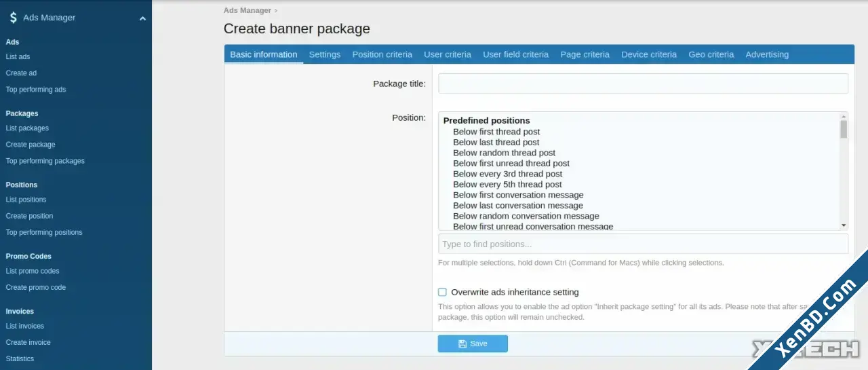Screen dimensions: 868x370
Task: Click the Save button
Action: (x=473, y=344)
